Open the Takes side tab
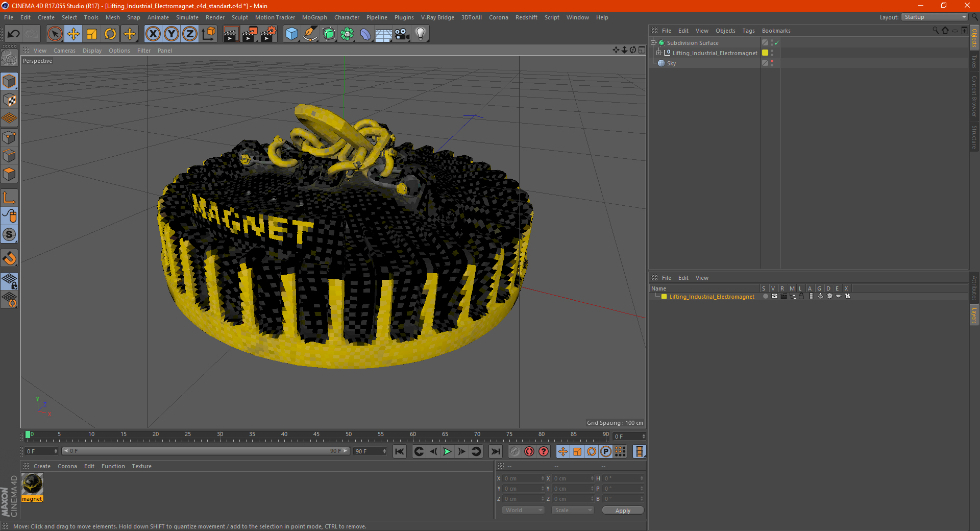980x531 pixels. coord(974,61)
